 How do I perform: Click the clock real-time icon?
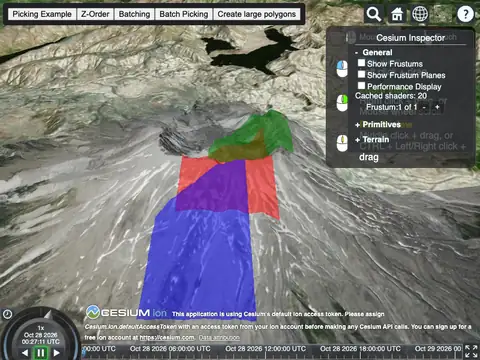pyautogui.click(x=7, y=314)
